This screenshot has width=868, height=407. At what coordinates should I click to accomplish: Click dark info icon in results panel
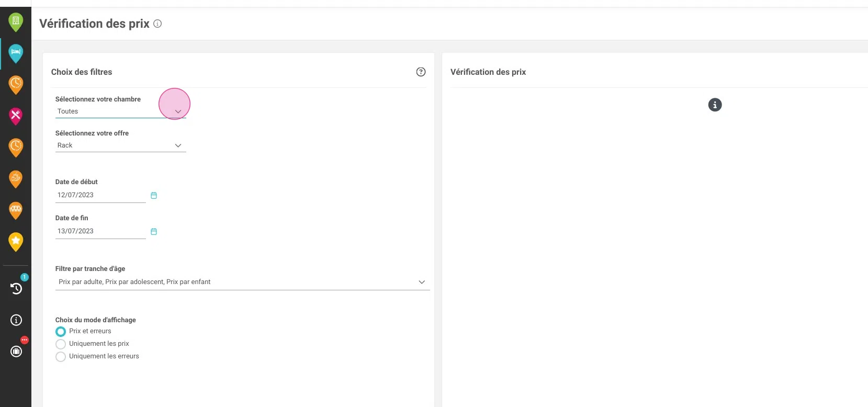pyautogui.click(x=715, y=105)
